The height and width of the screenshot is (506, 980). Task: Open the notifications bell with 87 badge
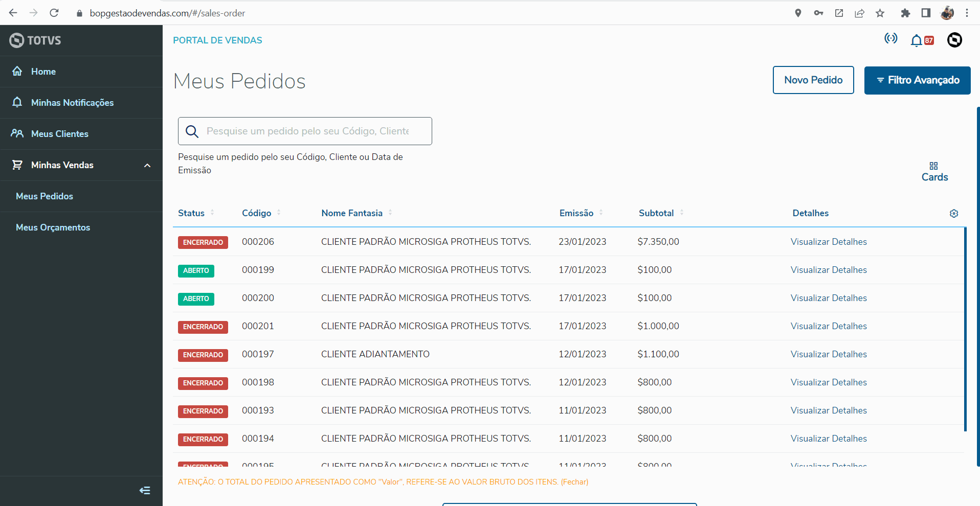(x=922, y=40)
